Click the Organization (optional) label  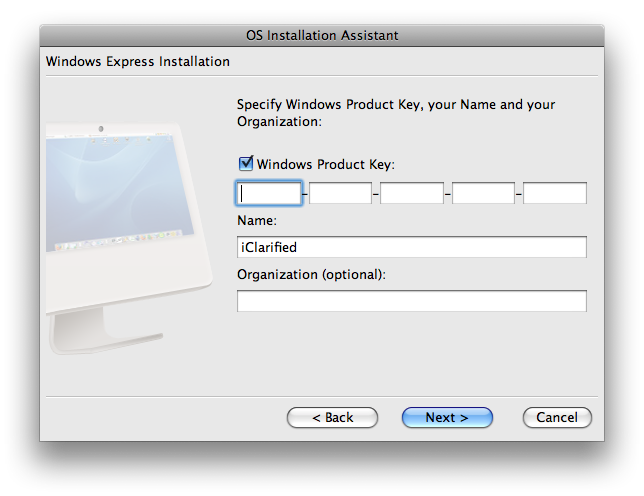click(311, 274)
